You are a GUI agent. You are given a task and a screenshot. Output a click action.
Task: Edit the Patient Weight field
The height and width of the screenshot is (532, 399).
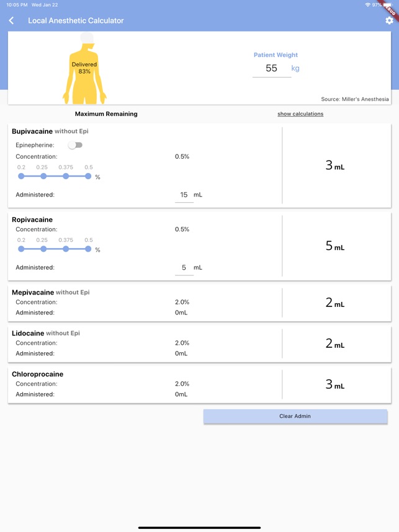[x=272, y=69]
